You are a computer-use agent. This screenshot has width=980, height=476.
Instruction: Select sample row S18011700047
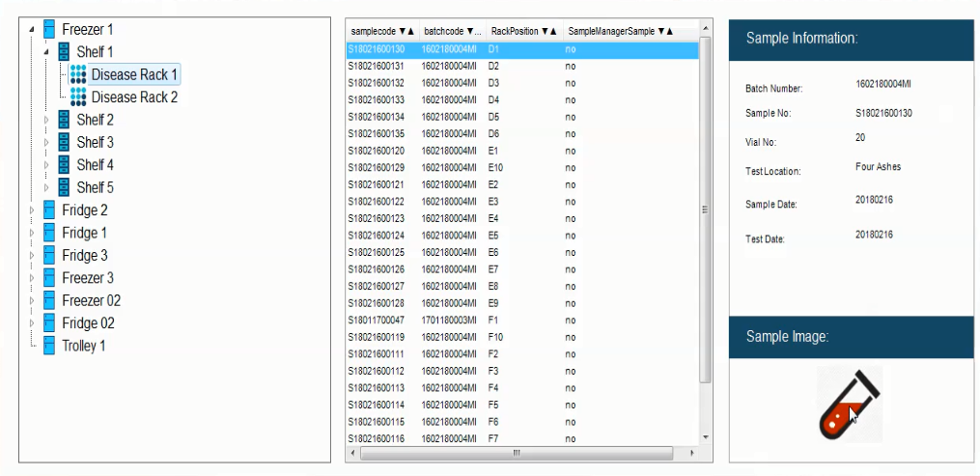378,320
